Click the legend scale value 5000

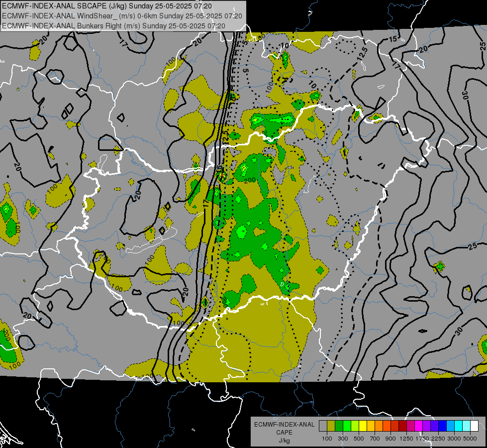pyautogui.click(x=470, y=439)
